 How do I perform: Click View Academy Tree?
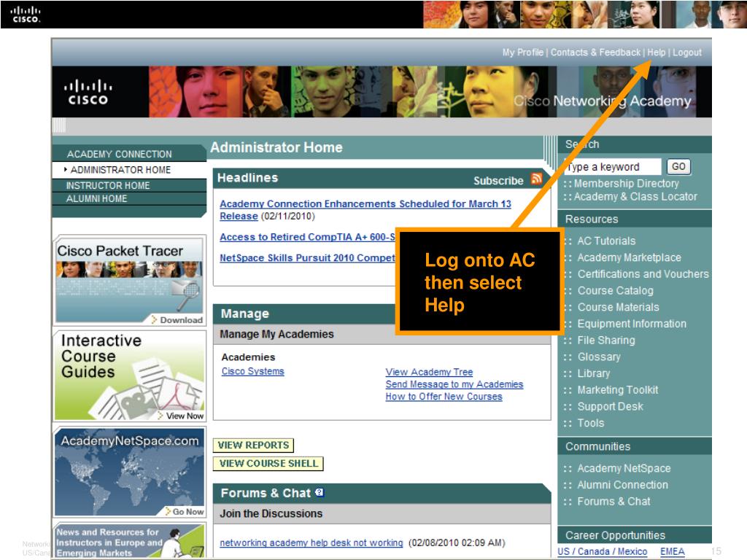[x=429, y=372]
